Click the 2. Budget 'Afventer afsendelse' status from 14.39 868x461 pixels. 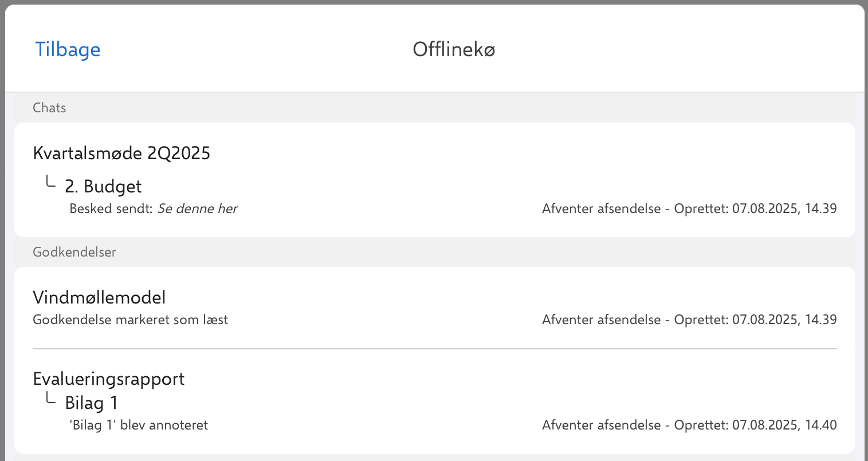click(x=689, y=208)
